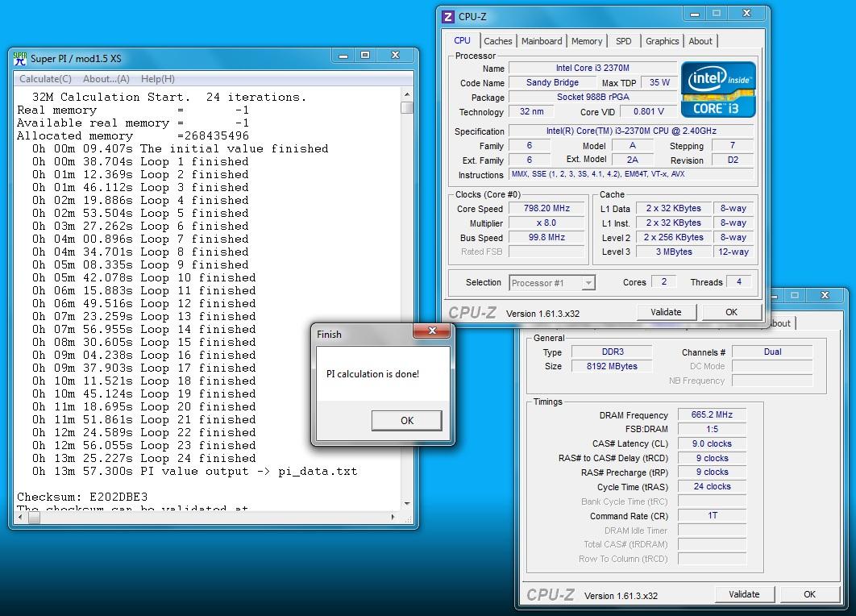Click the Multiplier value 'x 8.0'

(546, 223)
